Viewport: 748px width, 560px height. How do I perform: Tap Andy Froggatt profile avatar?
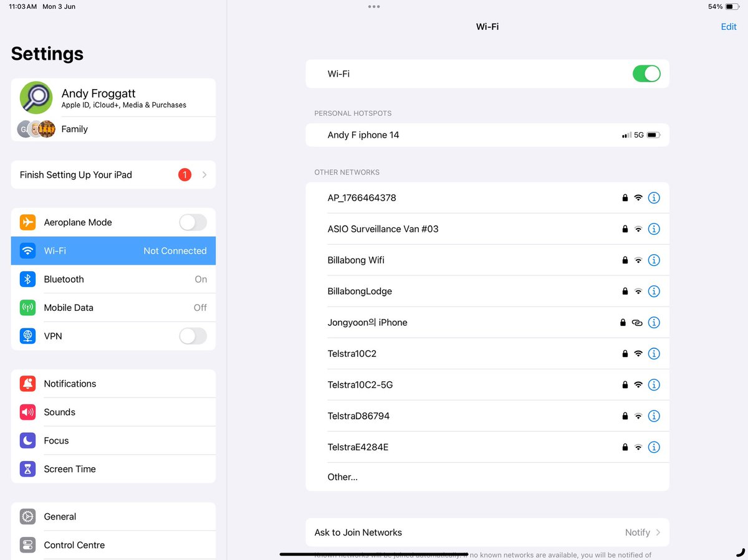pos(36,97)
